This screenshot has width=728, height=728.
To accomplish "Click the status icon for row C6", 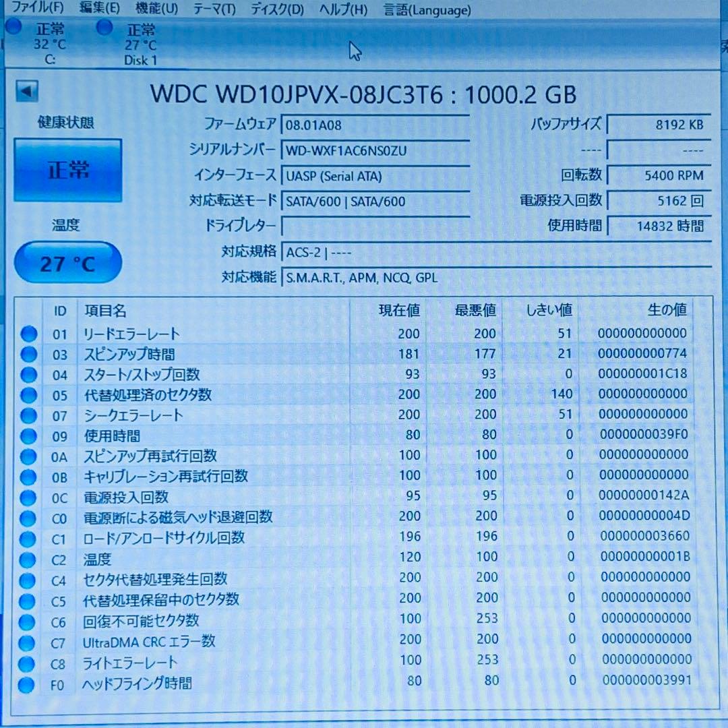I will tap(26, 622).
